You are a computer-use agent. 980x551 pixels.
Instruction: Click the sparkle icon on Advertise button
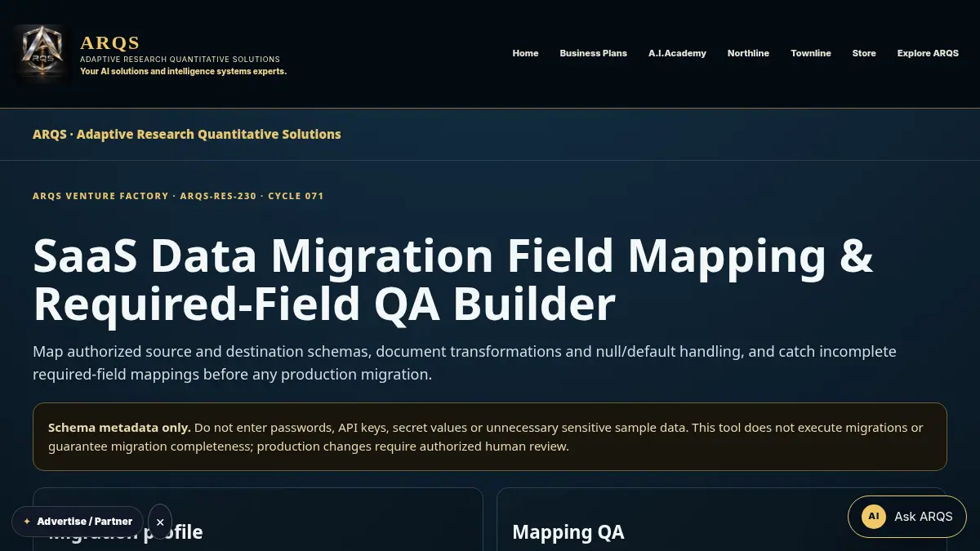(27, 522)
